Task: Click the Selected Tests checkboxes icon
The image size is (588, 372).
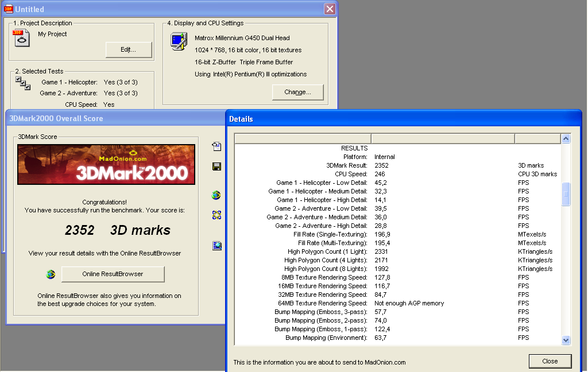Action: [23, 83]
